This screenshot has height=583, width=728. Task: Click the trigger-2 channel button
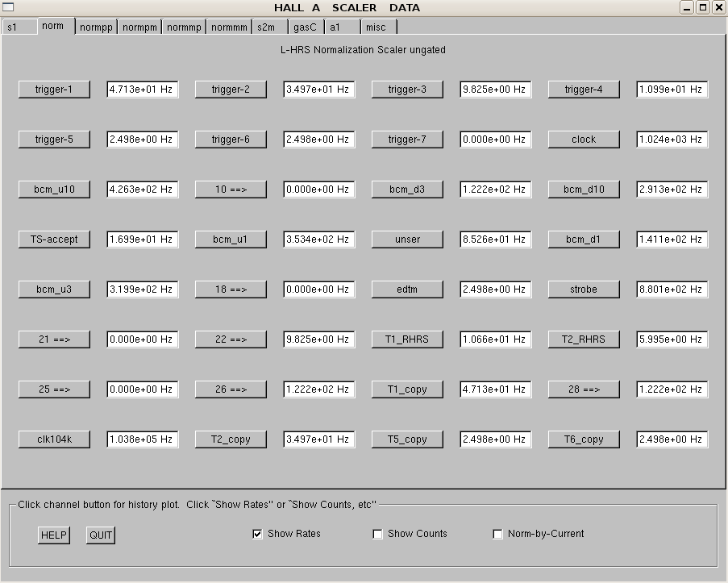coord(231,90)
